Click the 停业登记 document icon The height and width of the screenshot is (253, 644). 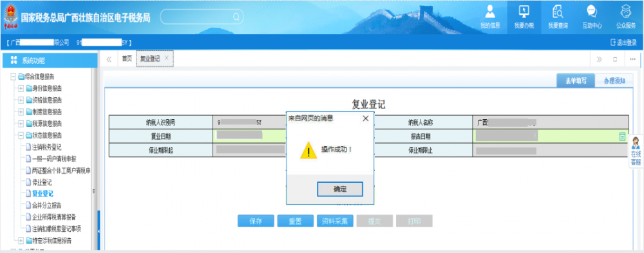[x=28, y=182]
